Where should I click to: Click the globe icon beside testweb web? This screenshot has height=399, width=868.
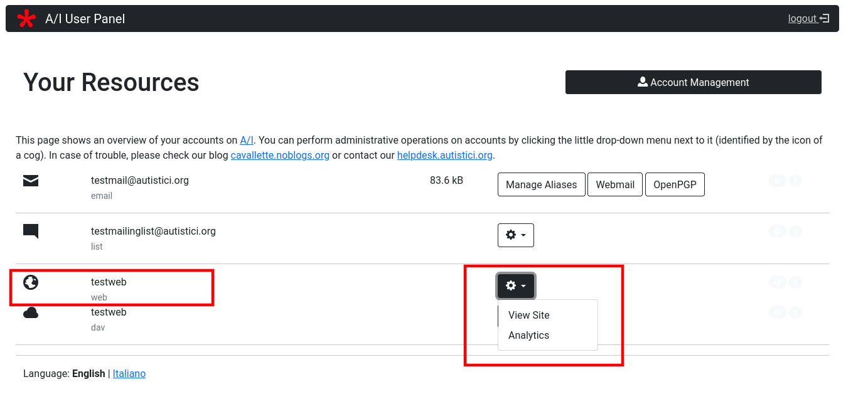point(31,282)
